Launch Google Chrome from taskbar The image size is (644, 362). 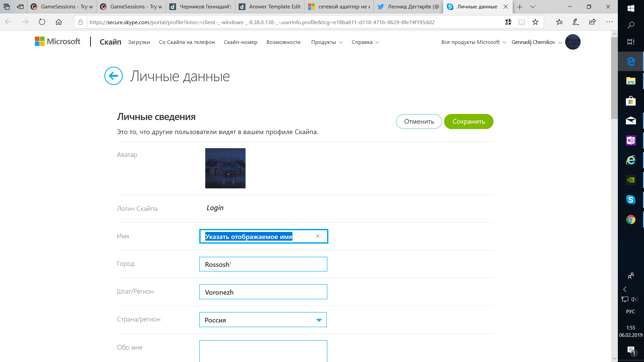point(631,220)
